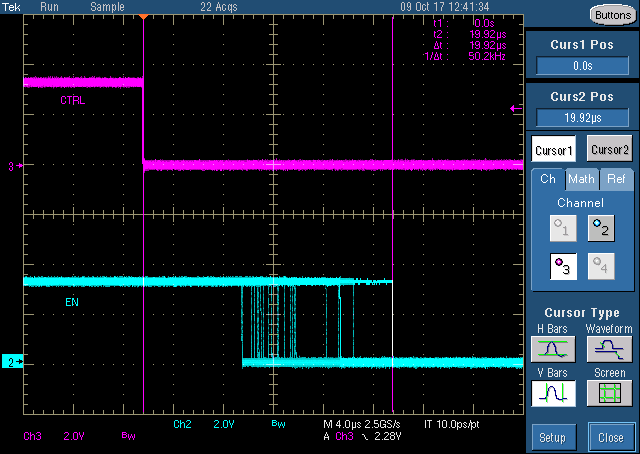Click the t2 19.92µs readout
The height and width of the screenshot is (454, 640).
tap(469, 34)
